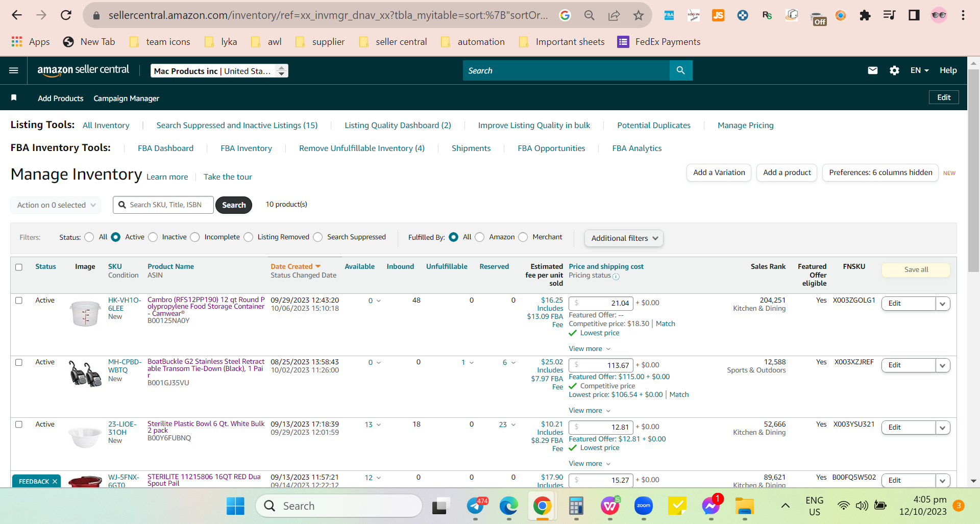Check the select-all products checkbox
The width and height of the screenshot is (980, 524).
(x=19, y=267)
